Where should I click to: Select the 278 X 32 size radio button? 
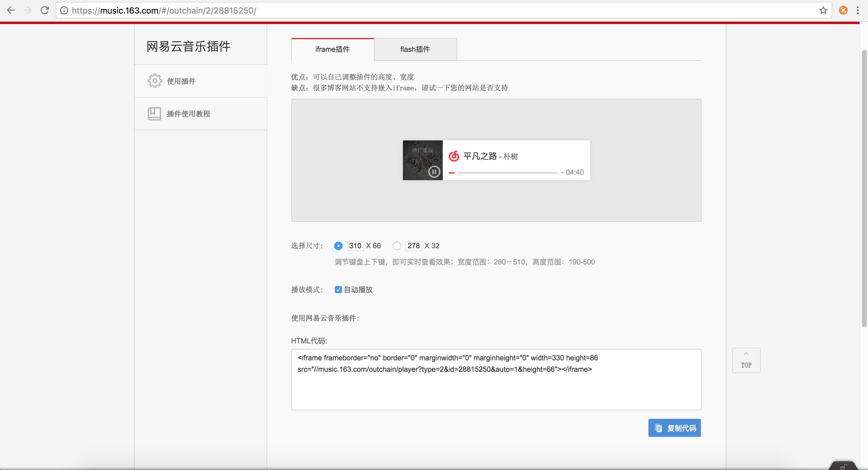[397, 246]
